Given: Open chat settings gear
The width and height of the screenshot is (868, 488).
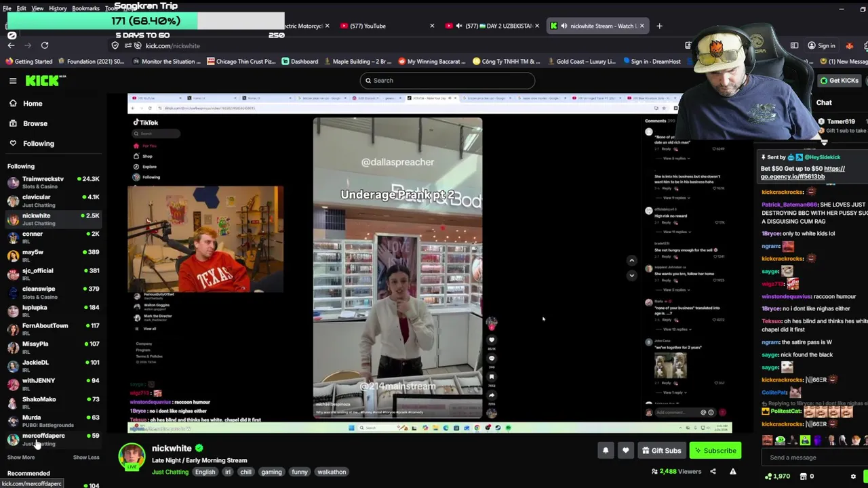Looking at the screenshot, I should tap(853, 476).
